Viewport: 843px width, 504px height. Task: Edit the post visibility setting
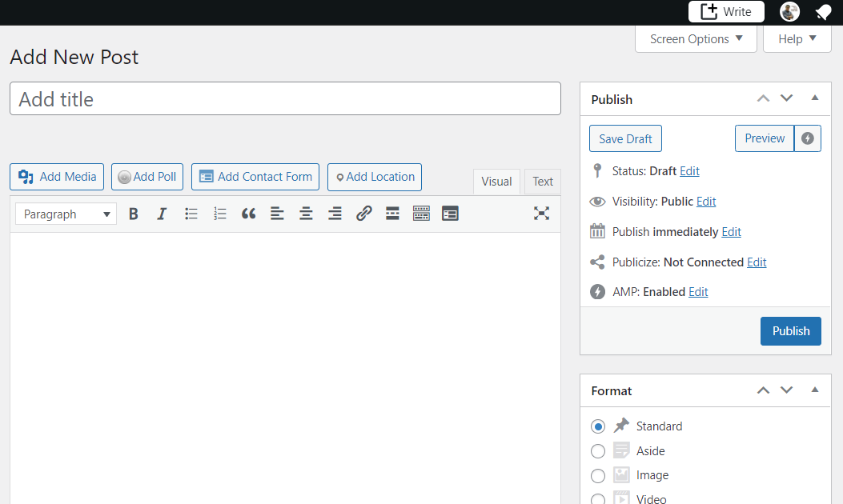click(705, 201)
